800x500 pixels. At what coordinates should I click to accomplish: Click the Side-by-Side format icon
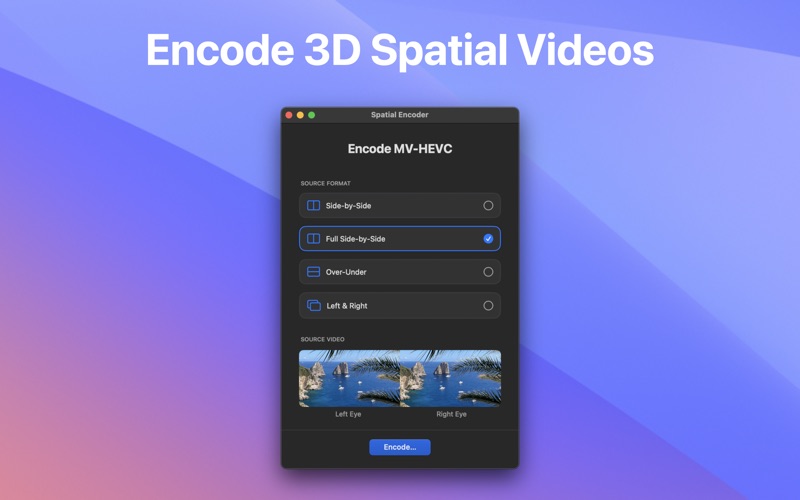click(313, 205)
